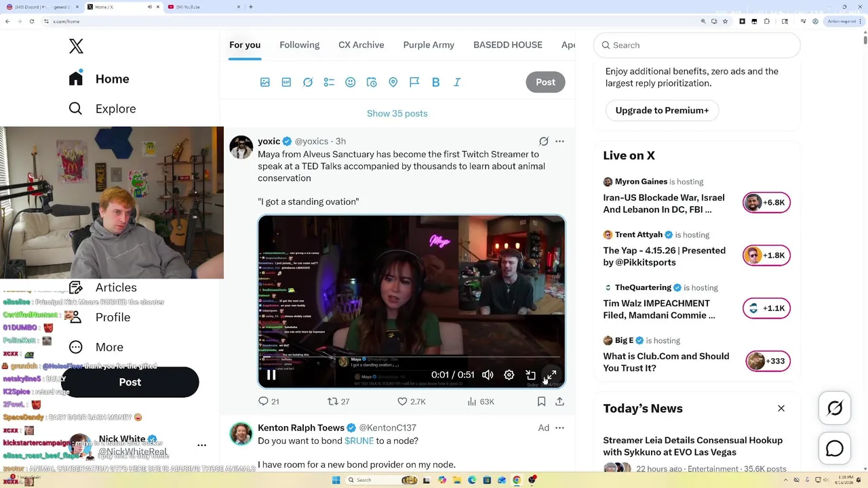Click the grey Post button in composer
Viewport: 868px width, 488px height.
click(x=545, y=82)
